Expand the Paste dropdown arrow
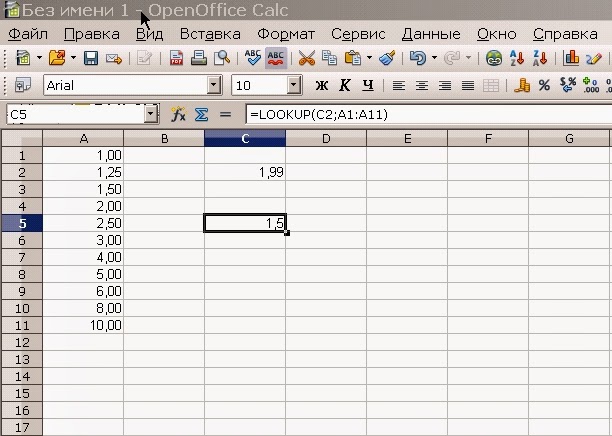This screenshot has height=436, width=612. click(369, 58)
